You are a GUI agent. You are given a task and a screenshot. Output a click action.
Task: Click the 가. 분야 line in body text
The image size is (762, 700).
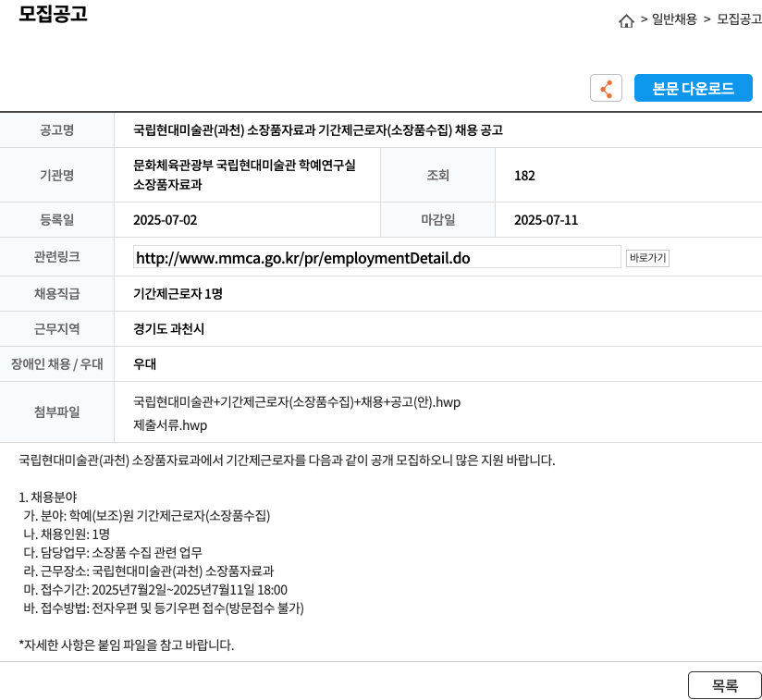click(x=147, y=516)
